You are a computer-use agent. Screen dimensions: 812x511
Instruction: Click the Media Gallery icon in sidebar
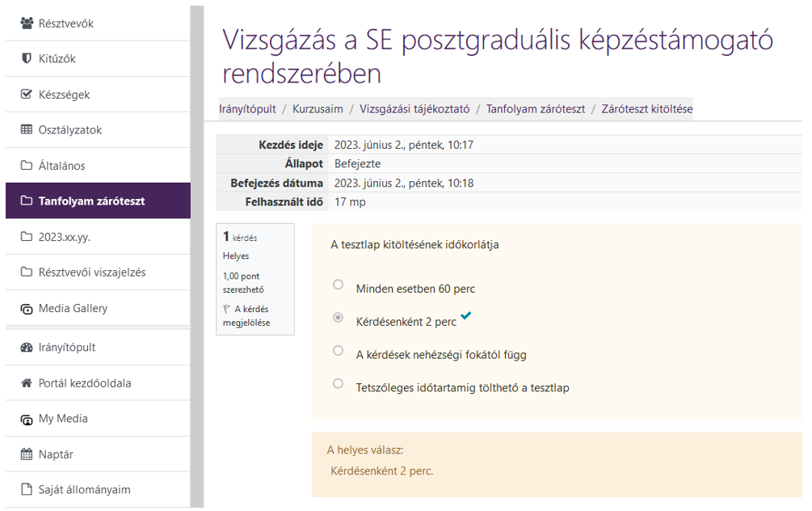coord(26,309)
